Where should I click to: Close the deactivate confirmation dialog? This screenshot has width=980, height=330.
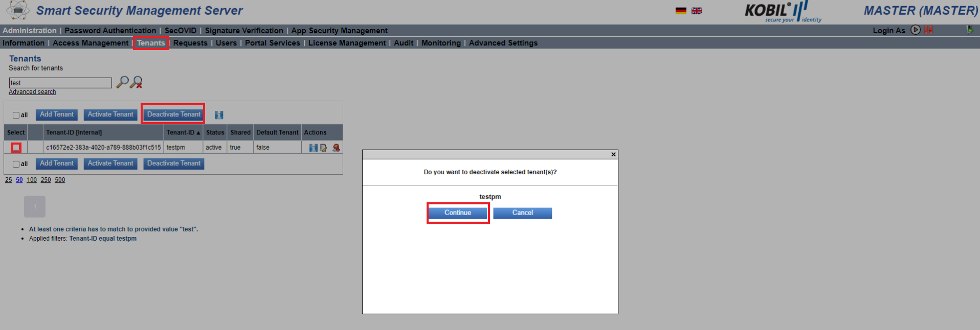(x=613, y=154)
